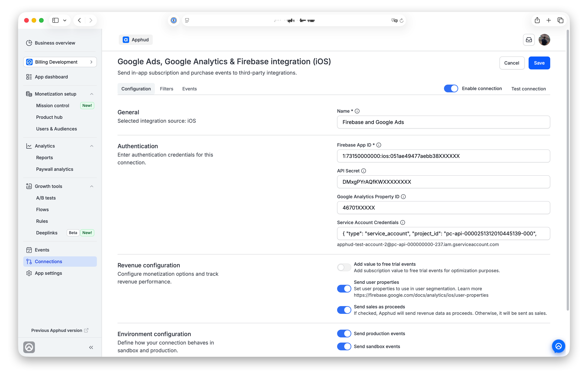Click Test connection
Screen dimensions: 588x381
[528, 89]
